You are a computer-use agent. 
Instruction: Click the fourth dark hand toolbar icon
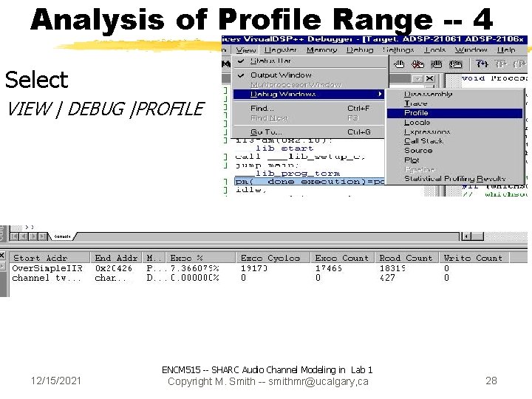(x=456, y=64)
